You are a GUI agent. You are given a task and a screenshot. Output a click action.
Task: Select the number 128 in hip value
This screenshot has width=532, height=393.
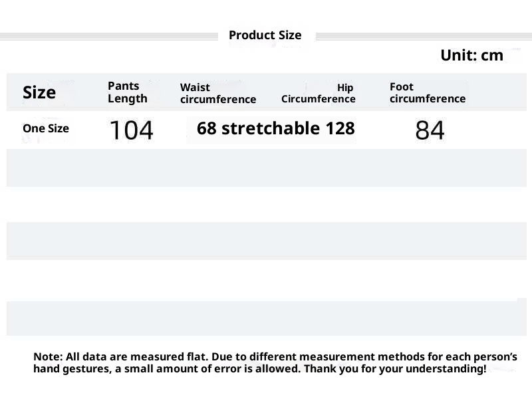coord(340,128)
